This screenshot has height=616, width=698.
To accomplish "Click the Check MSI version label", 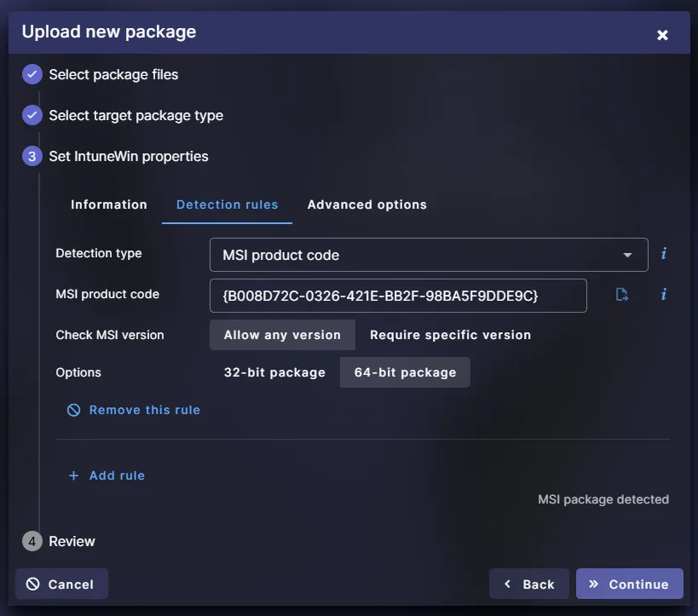I will click(x=109, y=335).
